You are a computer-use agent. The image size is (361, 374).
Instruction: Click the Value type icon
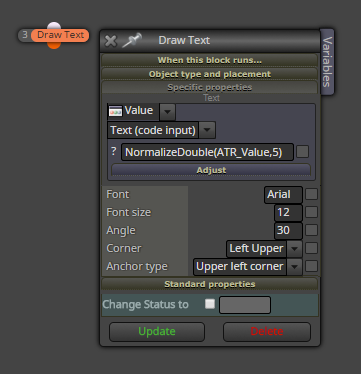[x=115, y=111]
